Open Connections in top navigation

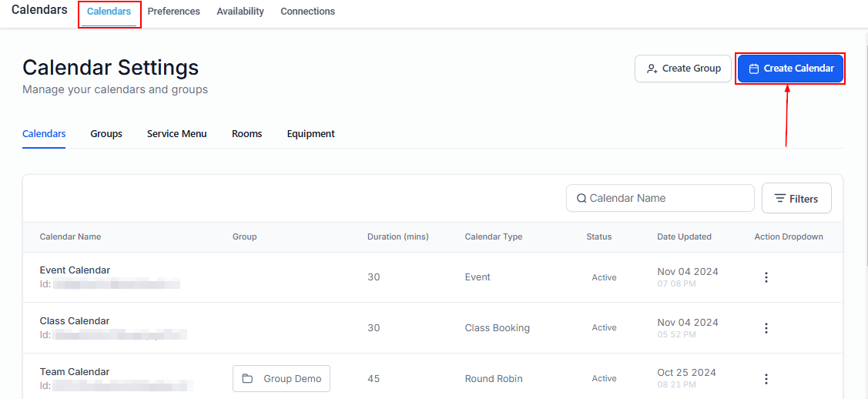click(308, 12)
